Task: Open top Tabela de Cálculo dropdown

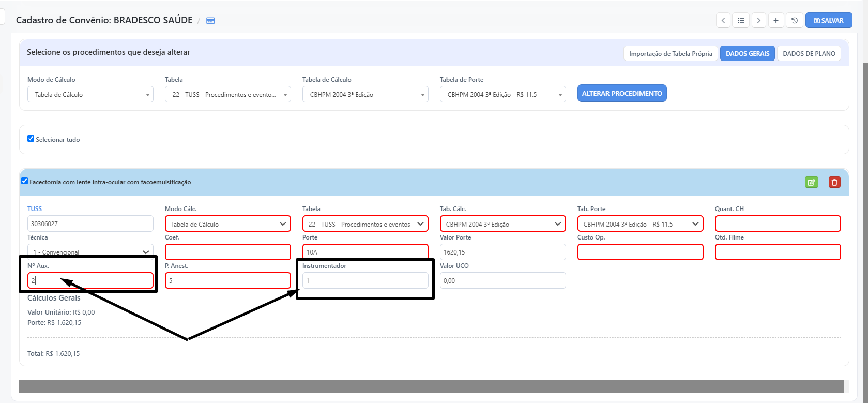Action: point(366,95)
